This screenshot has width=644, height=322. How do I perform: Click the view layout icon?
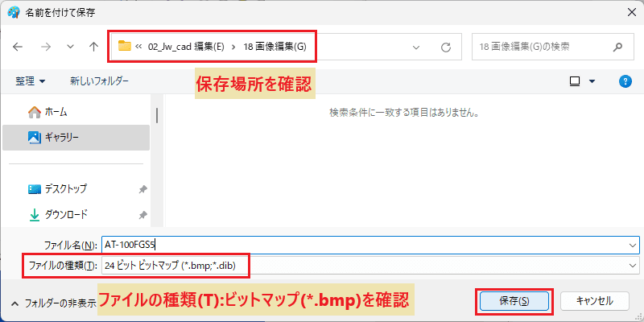pyautogui.click(x=575, y=82)
